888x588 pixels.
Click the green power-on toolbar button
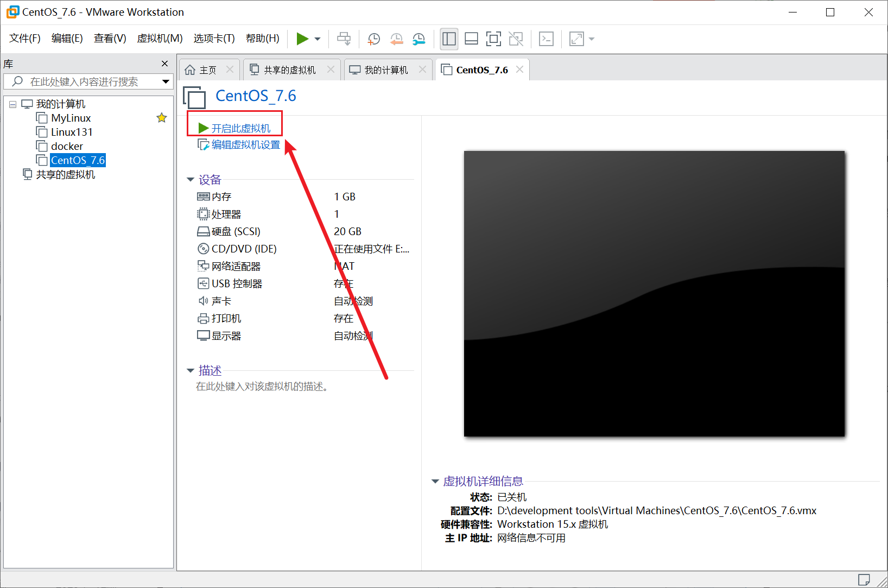click(x=302, y=39)
